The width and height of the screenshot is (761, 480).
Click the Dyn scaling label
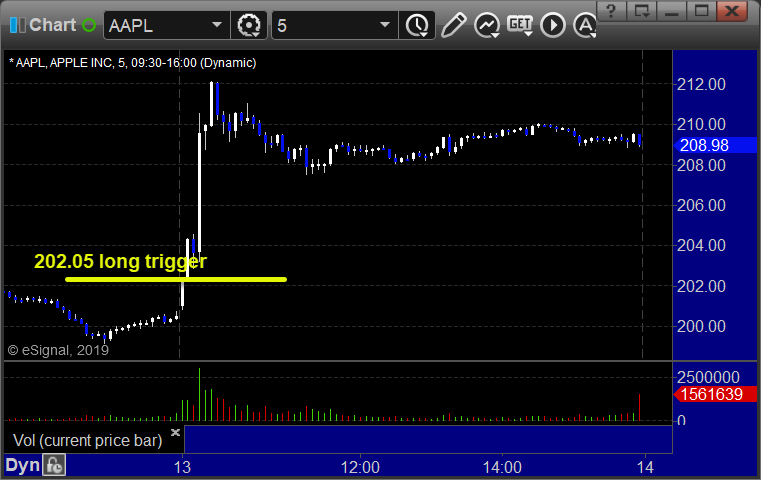22,465
